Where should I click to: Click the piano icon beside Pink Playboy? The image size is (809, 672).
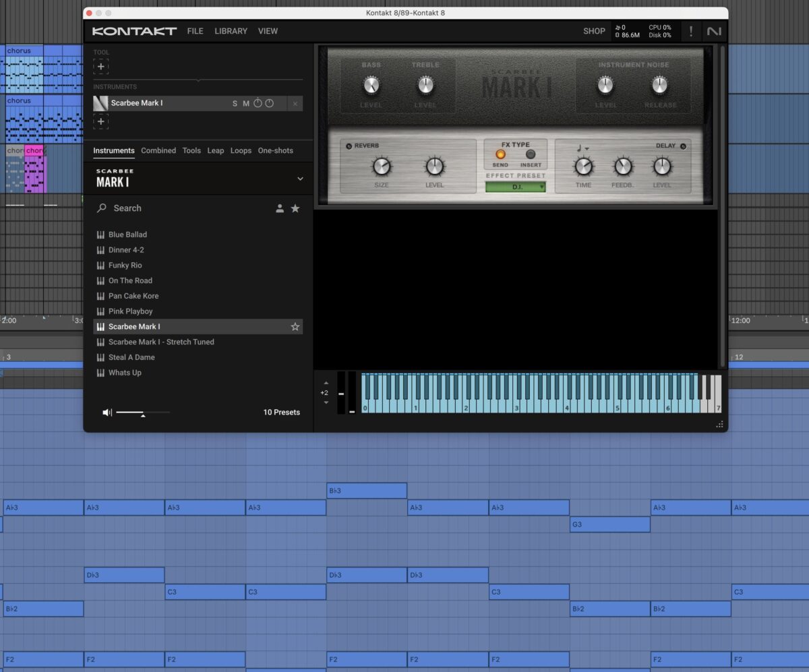101,311
